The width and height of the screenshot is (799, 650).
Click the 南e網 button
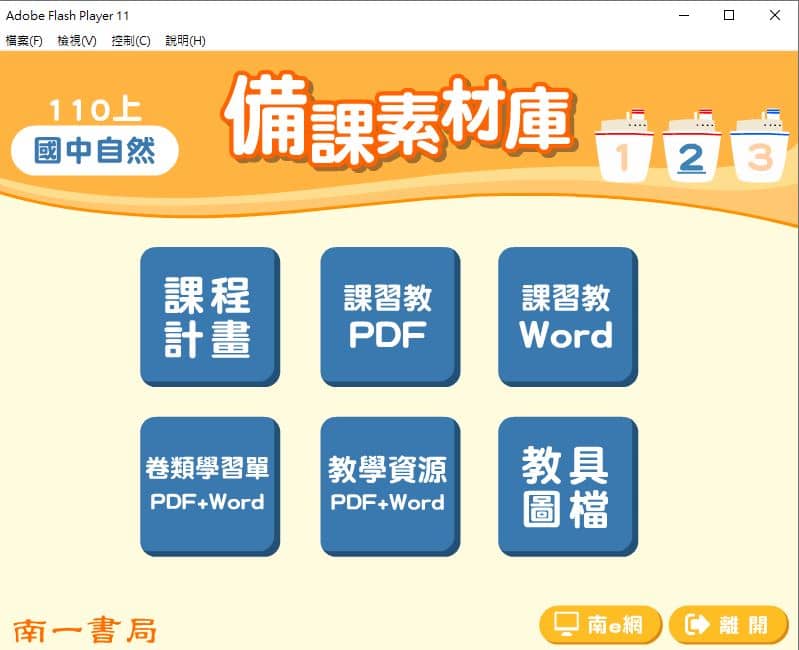pyautogui.click(x=600, y=625)
